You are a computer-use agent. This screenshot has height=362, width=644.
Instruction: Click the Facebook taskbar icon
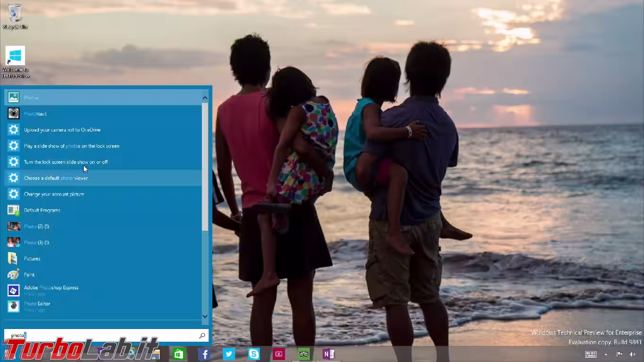[x=204, y=354]
